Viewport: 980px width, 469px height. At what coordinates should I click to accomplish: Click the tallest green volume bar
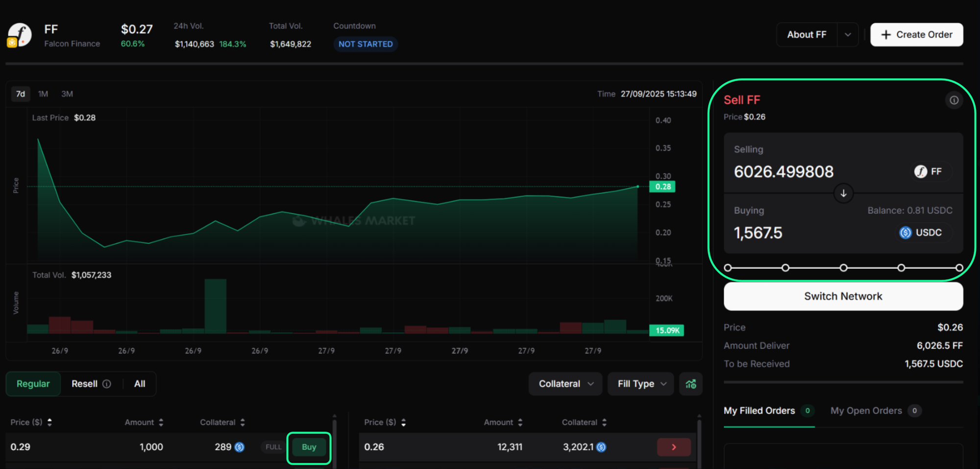pyautogui.click(x=215, y=306)
